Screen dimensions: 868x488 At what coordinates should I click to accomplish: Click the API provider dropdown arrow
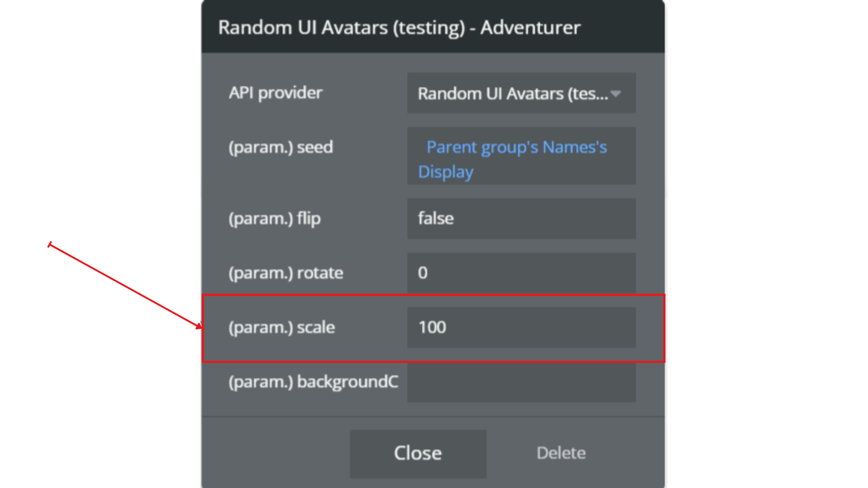[615, 94]
